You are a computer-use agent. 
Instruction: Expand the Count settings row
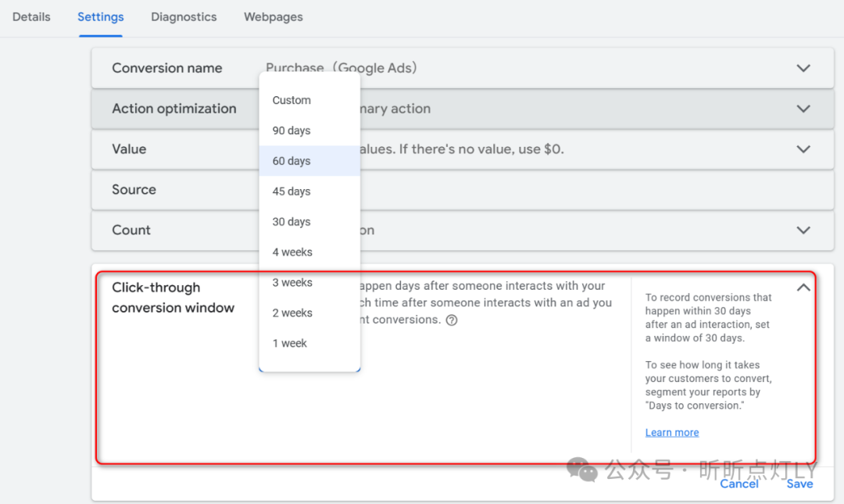803,231
